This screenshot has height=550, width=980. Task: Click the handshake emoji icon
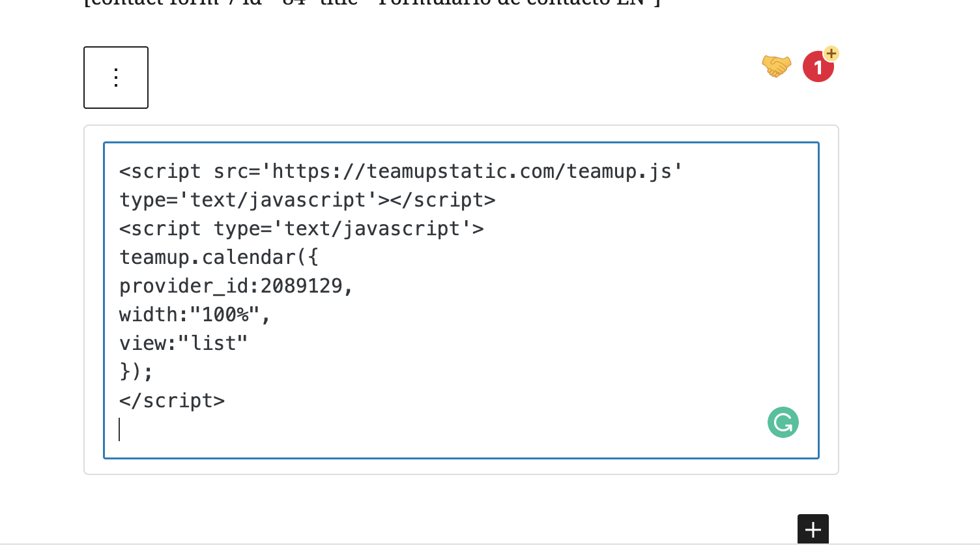[776, 66]
